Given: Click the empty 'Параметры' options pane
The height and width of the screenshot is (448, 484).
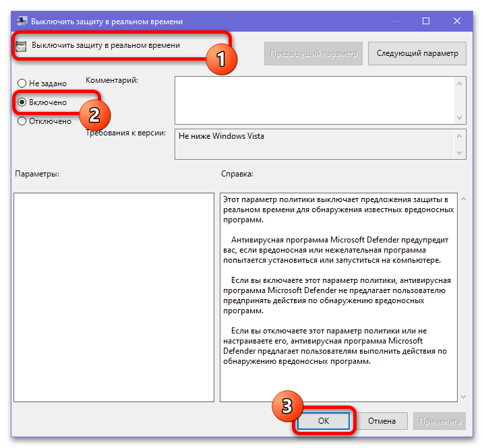Looking at the screenshot, I should 114,298.
